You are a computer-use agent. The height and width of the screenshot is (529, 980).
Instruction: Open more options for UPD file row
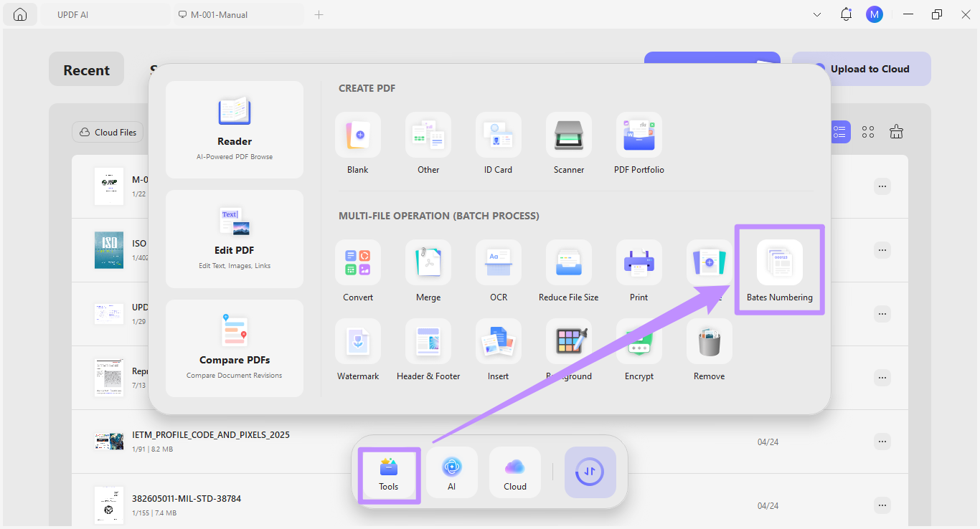coord(882,314)
